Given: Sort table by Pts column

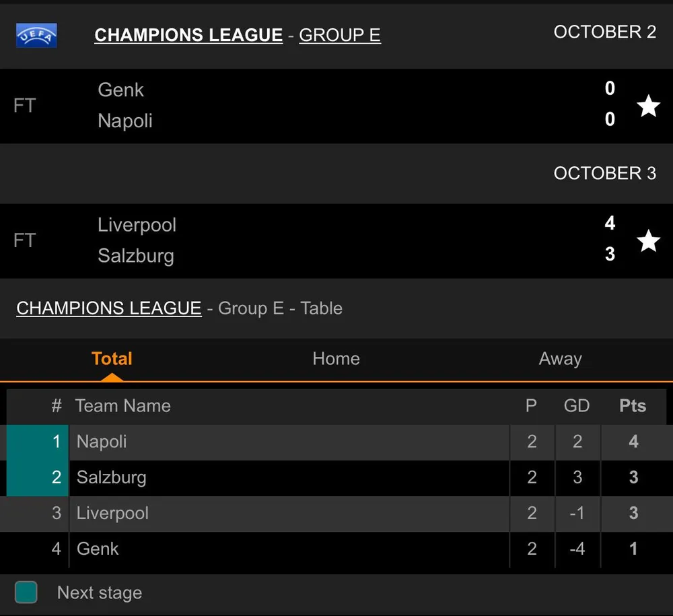Looking at the screenshot, I should [x=633, y=406].
